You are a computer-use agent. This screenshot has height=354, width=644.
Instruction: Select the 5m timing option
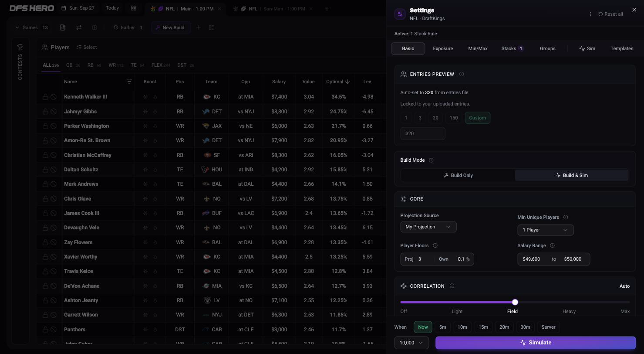click(442, 327)
